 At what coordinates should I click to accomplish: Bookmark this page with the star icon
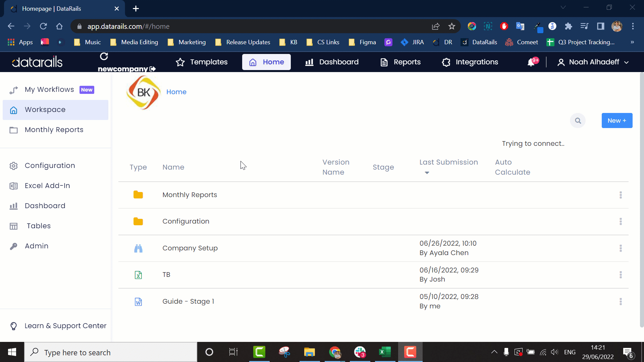[452, 26]
